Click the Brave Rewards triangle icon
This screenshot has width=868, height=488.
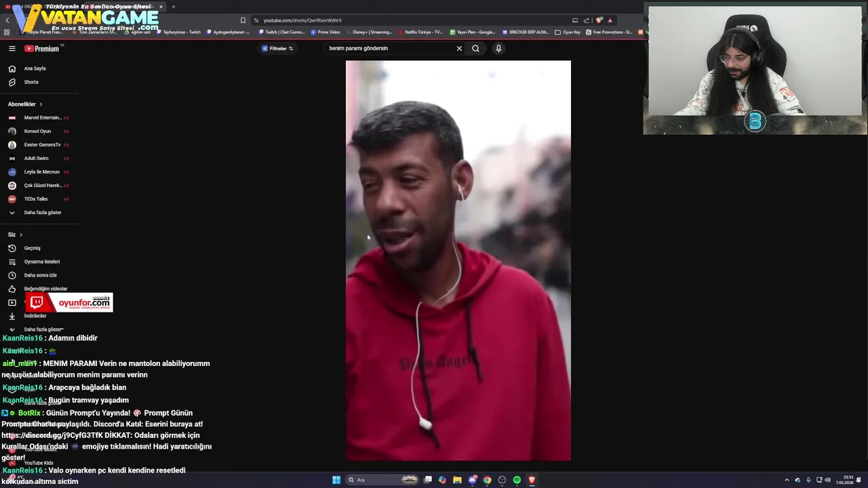coord(610,20)
